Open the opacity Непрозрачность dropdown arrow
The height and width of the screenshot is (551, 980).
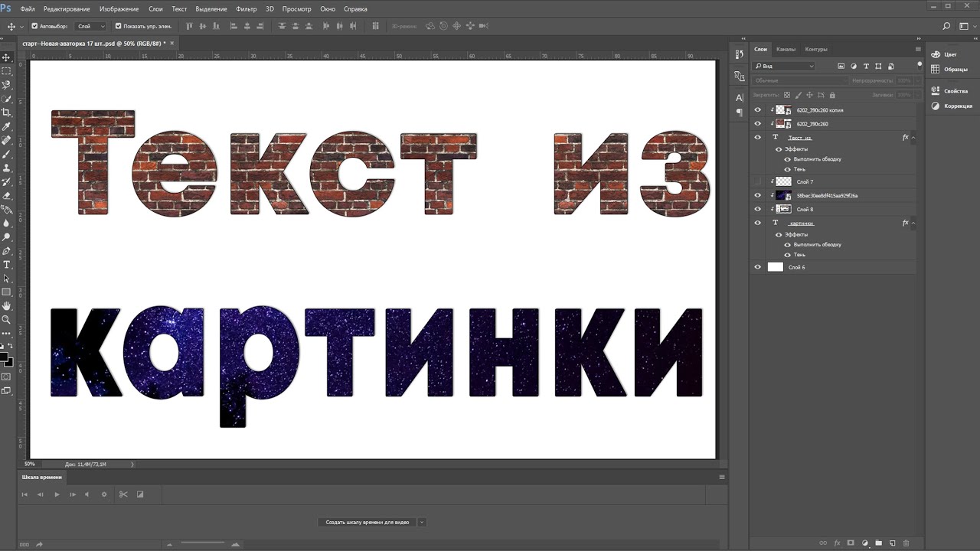(x=916, y=80)
